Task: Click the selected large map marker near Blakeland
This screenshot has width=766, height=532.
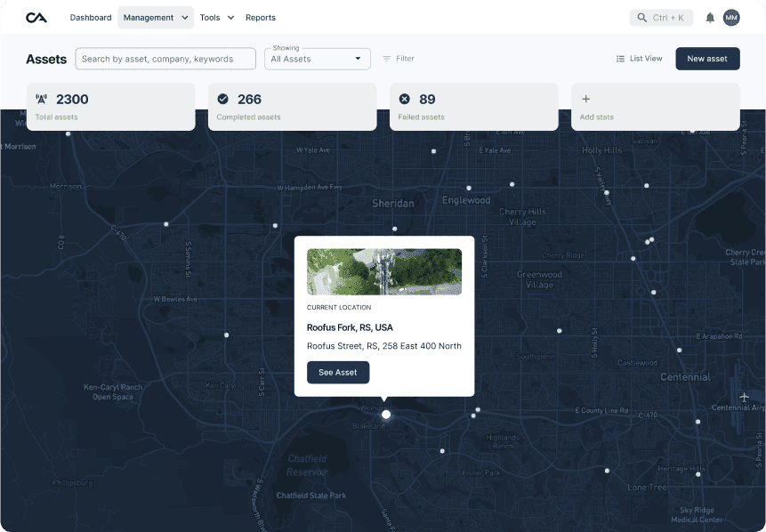Action: coord(386,415)
